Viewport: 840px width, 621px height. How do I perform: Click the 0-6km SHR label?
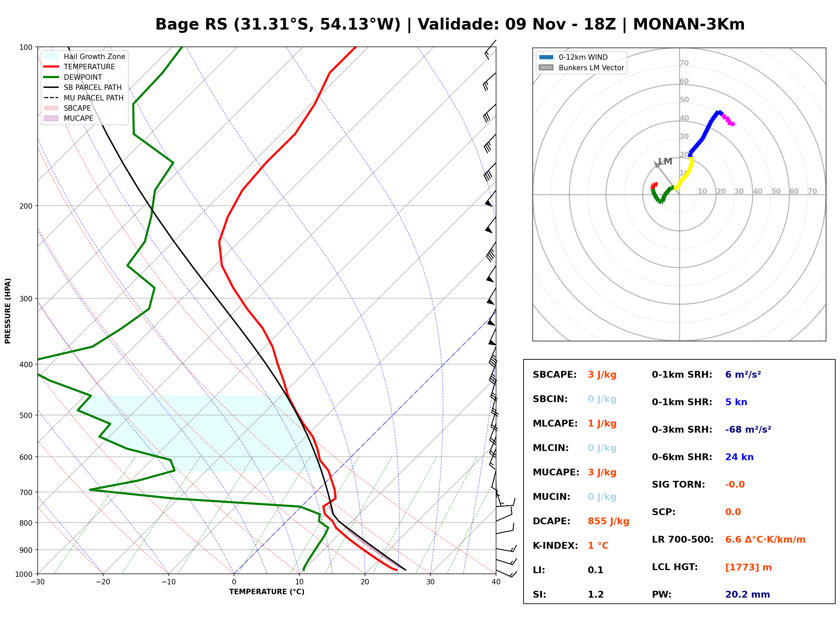(x=682, y=457)
